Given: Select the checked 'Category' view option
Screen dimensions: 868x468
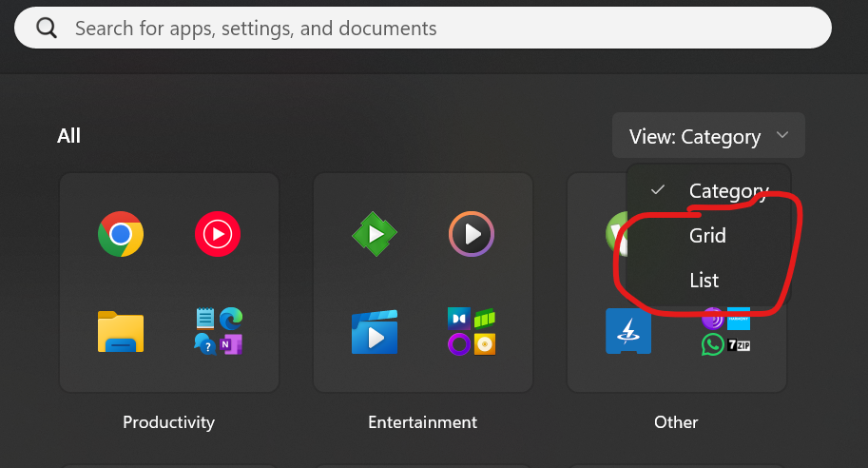Looking at the screenshot, I should 708,190.
